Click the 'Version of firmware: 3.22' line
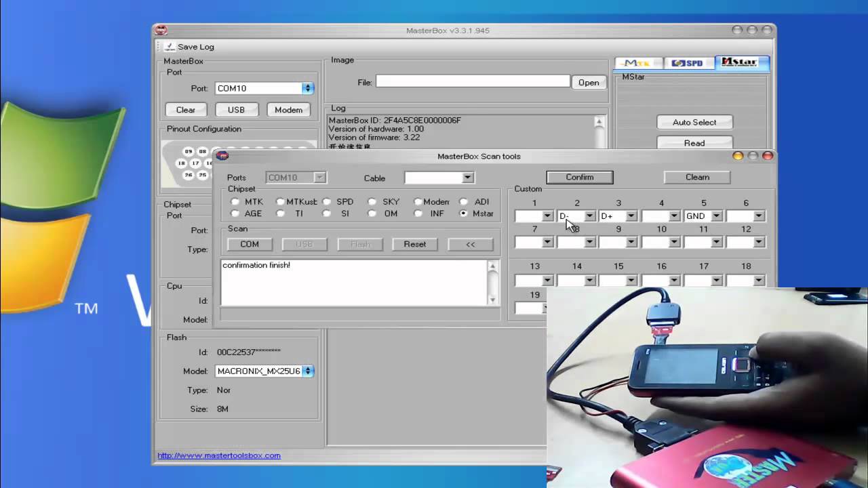 pyautogui.click(x=374, y=138)
